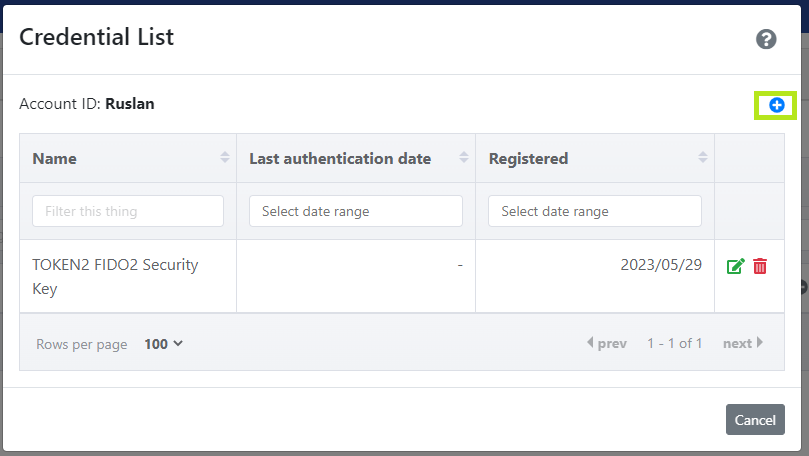Sort the table by the Name column arrows
Viewport: 809px width, 456px height.
click(224, 157)
